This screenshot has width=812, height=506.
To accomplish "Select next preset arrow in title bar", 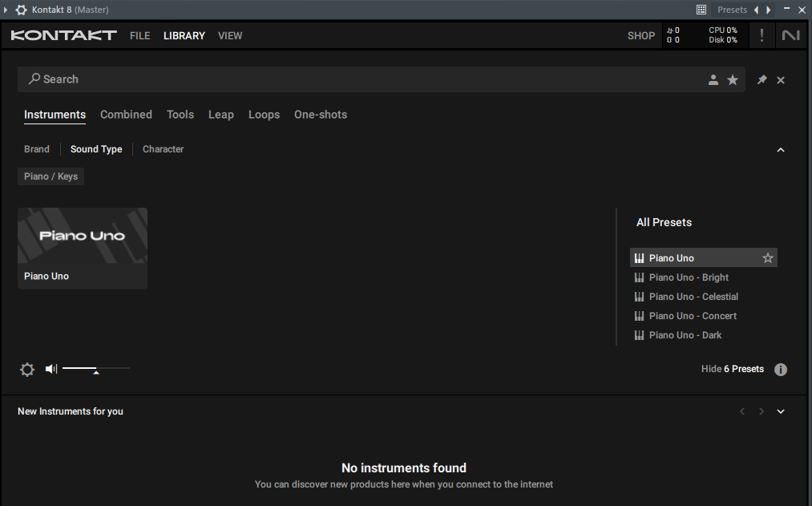I will pyautogui.click(x=769, y=10).
